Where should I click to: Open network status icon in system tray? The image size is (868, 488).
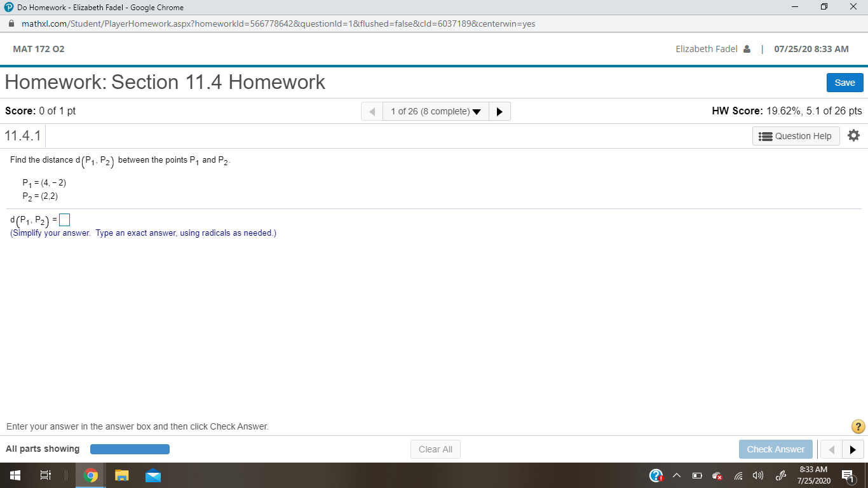[737, 475]
